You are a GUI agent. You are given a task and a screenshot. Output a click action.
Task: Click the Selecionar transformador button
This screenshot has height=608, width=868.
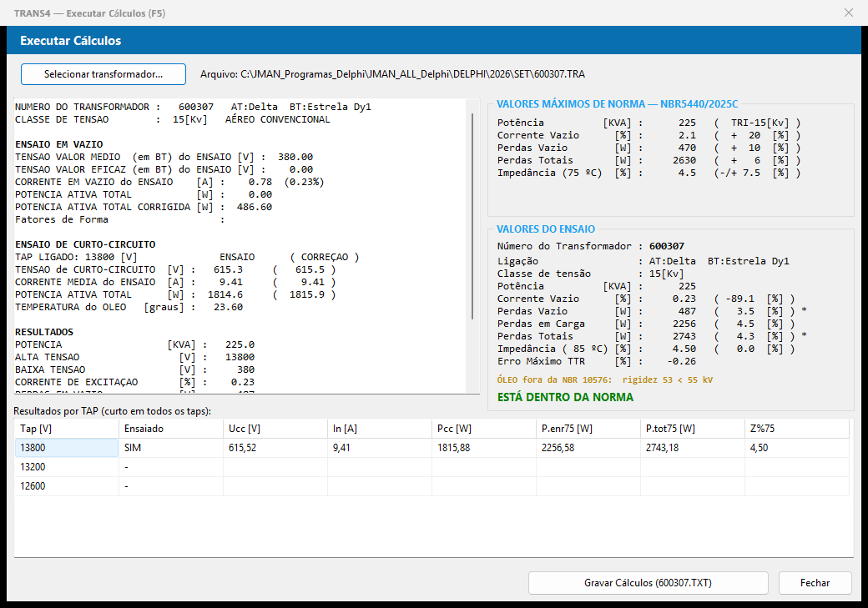pos(103,74)
